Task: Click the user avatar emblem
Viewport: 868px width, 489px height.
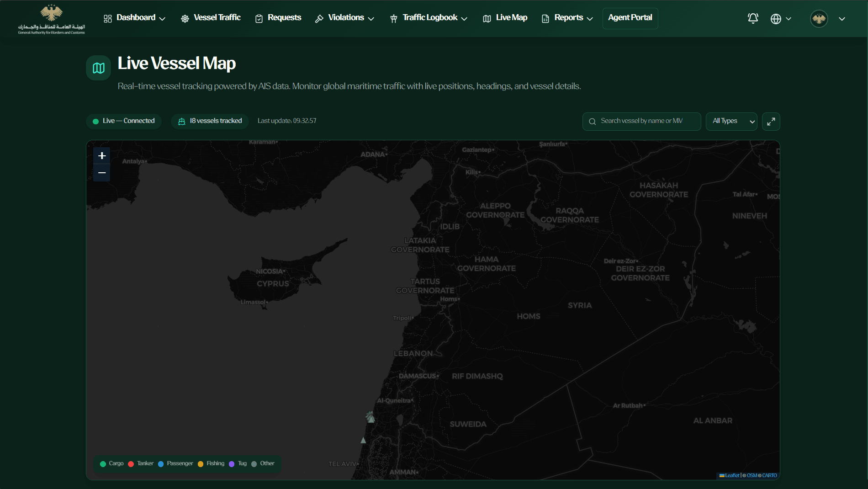Action: click(819, 19)
